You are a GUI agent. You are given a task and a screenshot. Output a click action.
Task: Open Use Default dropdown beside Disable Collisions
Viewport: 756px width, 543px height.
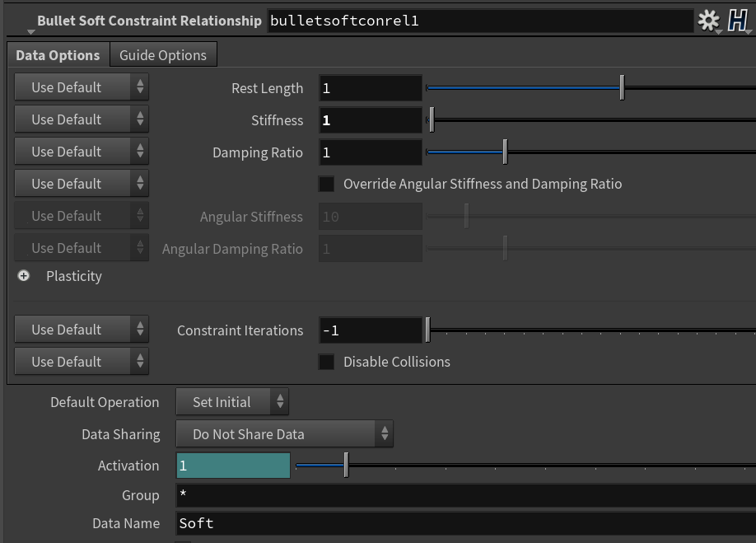(x=82, y=361)
